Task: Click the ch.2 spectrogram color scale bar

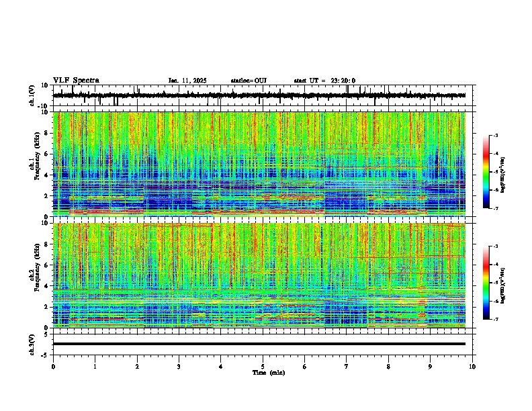Action: pos(486,283)
